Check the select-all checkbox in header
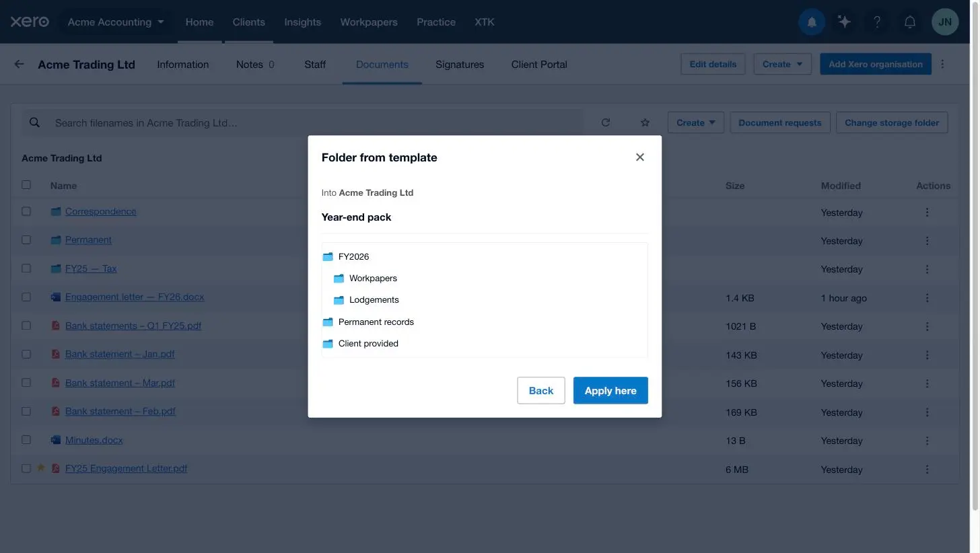The image size is (980, 553). tap(26, 185)
